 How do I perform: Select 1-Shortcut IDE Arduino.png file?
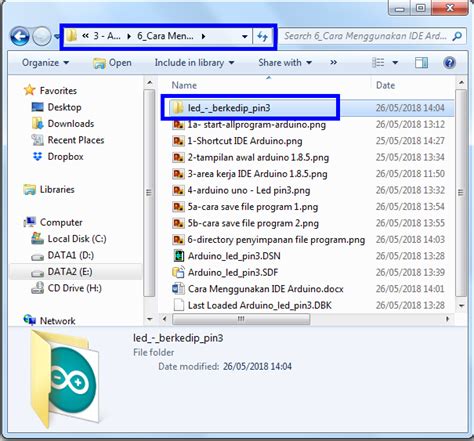point(245,141)
